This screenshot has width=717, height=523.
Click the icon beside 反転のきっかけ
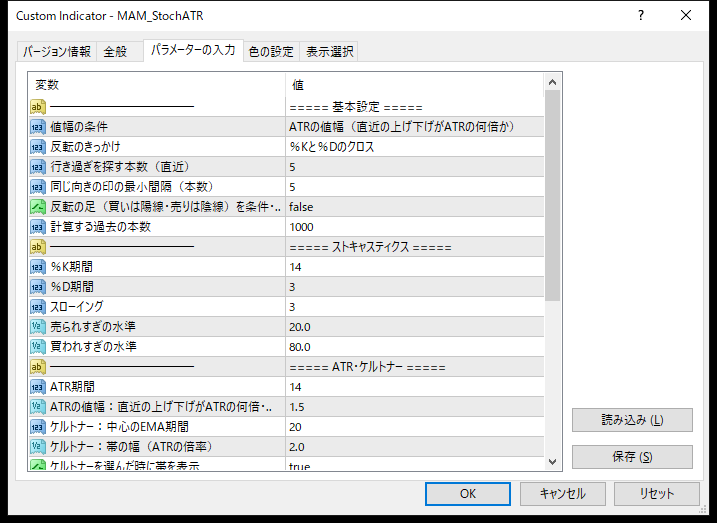pyautogui.click(x=38, y=147)
